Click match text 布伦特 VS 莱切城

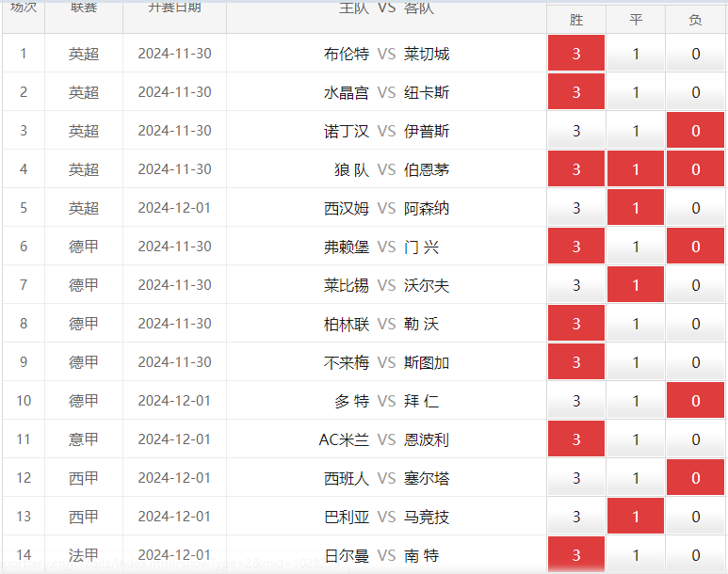pos(386,54)
